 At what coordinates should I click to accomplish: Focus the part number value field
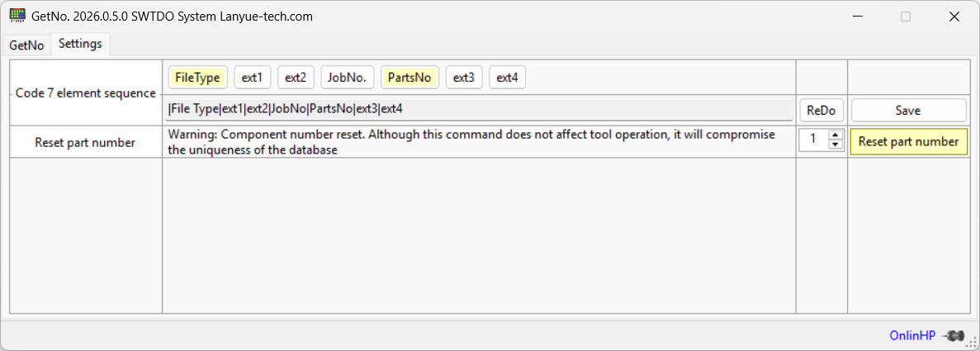click(814, 140)
